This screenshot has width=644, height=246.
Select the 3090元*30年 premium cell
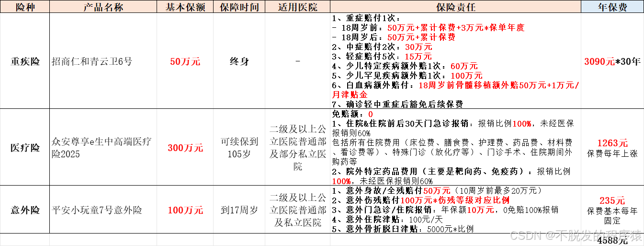click(x=612, y=61)
